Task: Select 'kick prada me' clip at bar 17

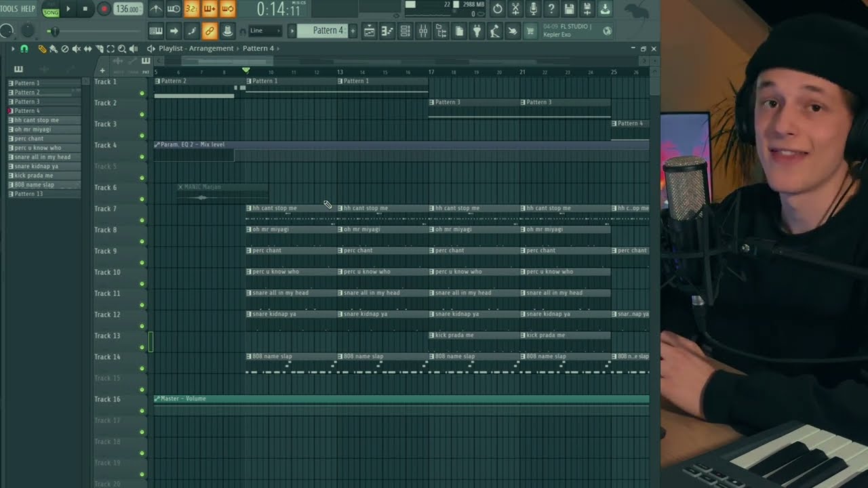Action: tap(474, 335)
